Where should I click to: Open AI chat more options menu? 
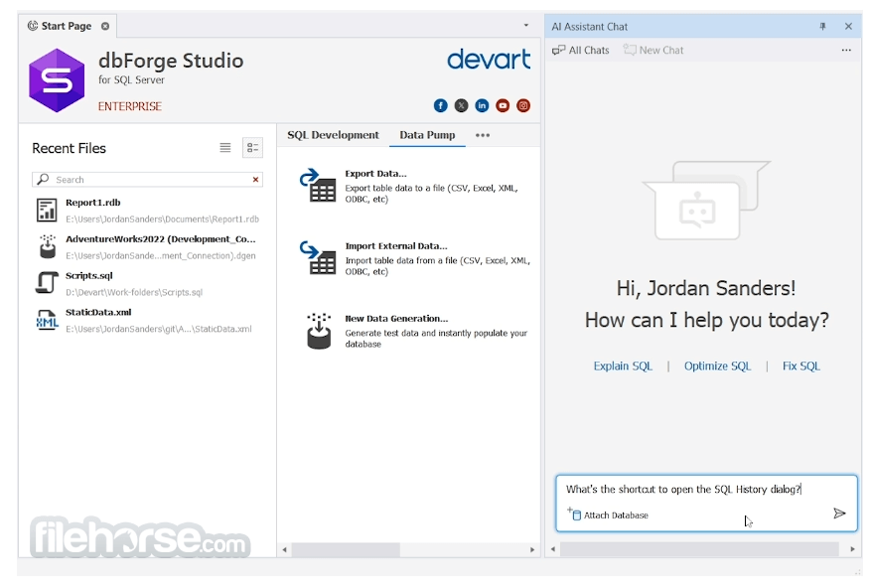pyautogui.click(x=846, y=50)
